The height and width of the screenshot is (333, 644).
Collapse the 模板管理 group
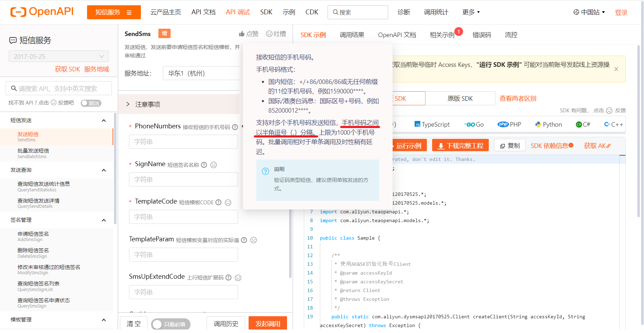[103, 320]
